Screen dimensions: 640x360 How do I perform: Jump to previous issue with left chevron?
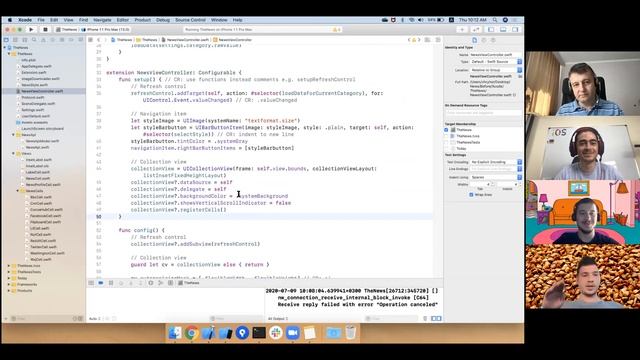409,40
